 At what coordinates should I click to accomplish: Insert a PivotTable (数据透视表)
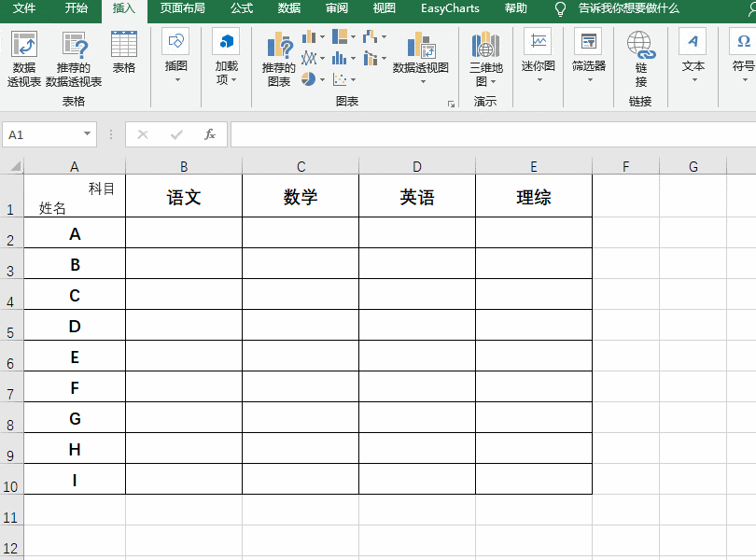(x=24, y=59)
